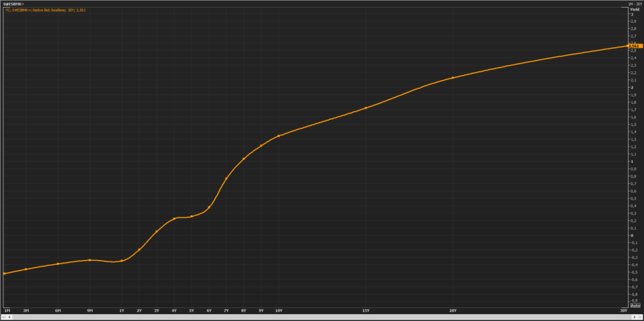This screenshot has width=644, height=321.
Task: Click the 9Y data point on curve
Action: [x=261, y=145]
